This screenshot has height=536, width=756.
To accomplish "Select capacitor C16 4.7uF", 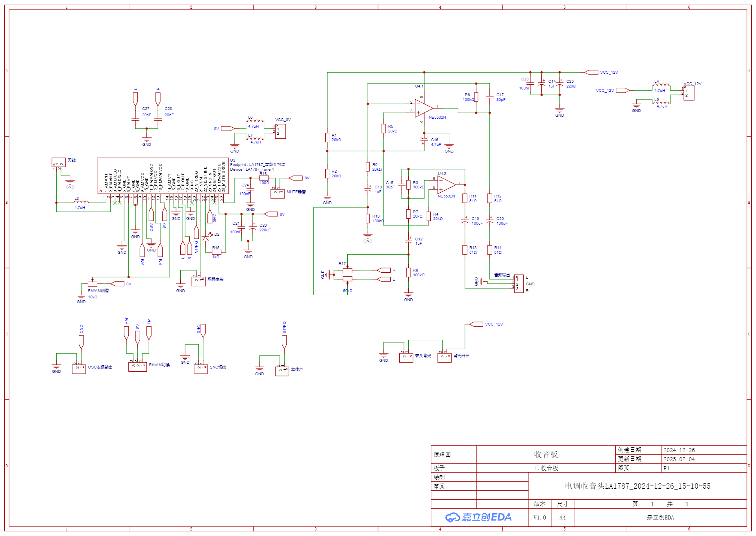I will point(424,141).
